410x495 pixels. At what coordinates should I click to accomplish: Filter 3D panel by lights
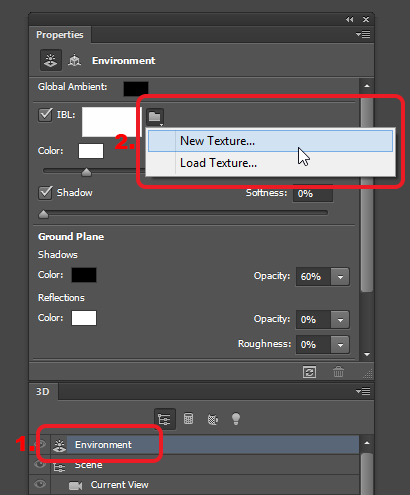click(x=236, y=419)
